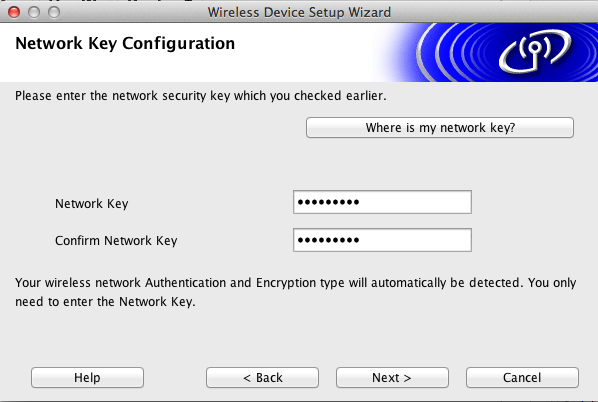Click the wireless antenna logo icon
This screenshot has height=402, width=598.
[535, 51]
